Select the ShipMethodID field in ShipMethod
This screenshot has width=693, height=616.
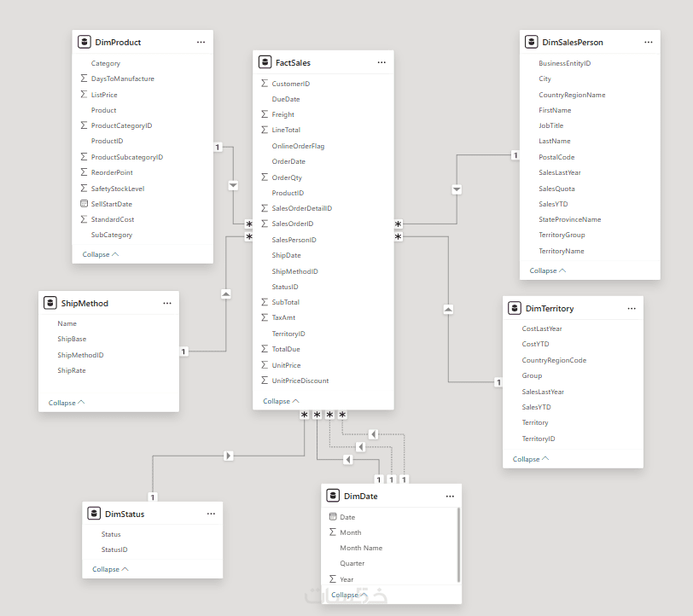click(x=80, y=355)
